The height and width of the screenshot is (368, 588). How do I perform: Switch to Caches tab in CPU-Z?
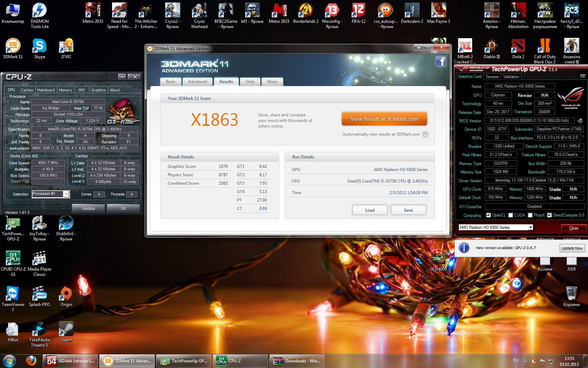(27, 90)
